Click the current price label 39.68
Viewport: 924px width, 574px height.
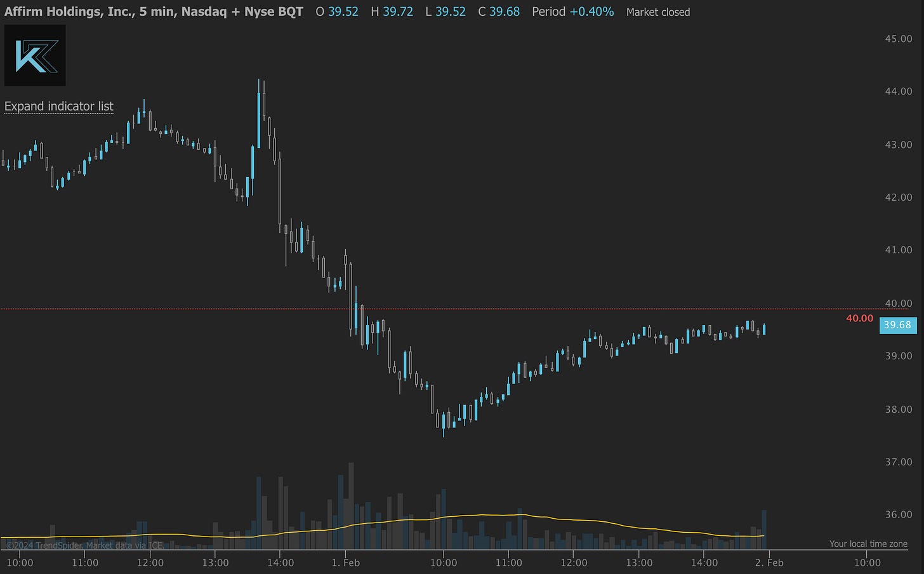[x=898, y=325]
